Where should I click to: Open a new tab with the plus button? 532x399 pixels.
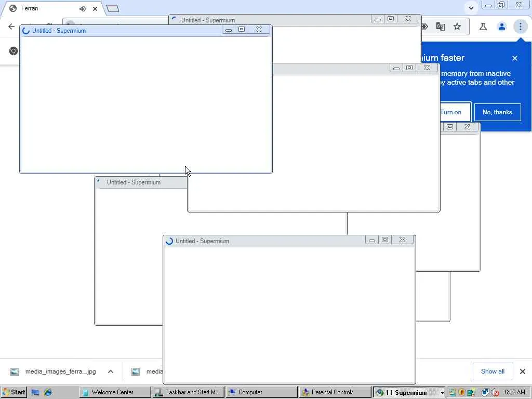113,8
